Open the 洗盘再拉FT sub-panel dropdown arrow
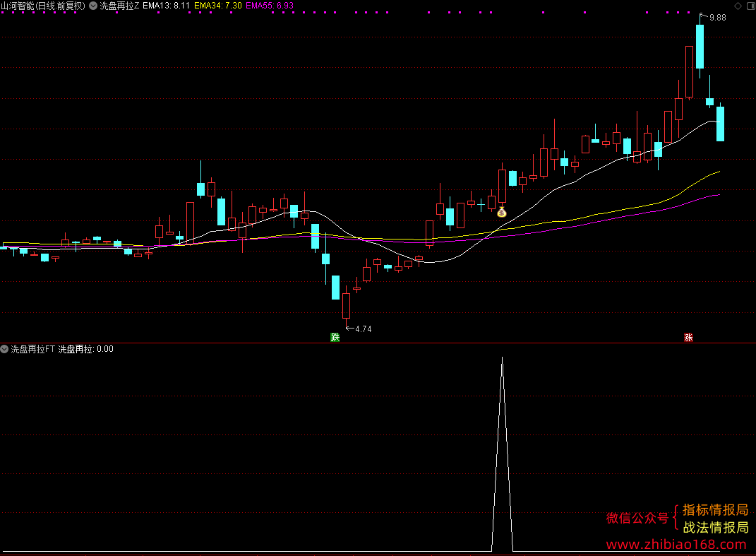Screen dimensions: 756x556 click(x=4, y=349)
